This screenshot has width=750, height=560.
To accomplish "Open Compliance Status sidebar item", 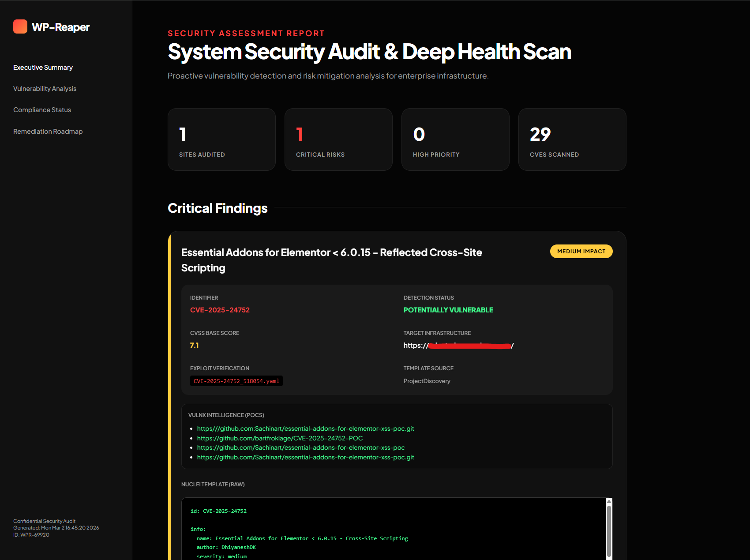I will [42, 110].
